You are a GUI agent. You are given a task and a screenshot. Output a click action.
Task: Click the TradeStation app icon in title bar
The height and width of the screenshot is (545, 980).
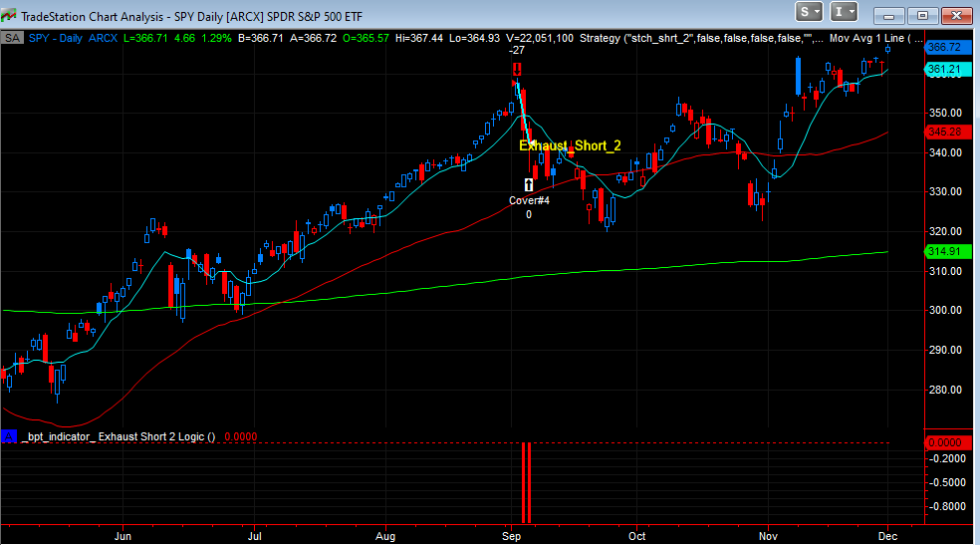pos(9,15)
